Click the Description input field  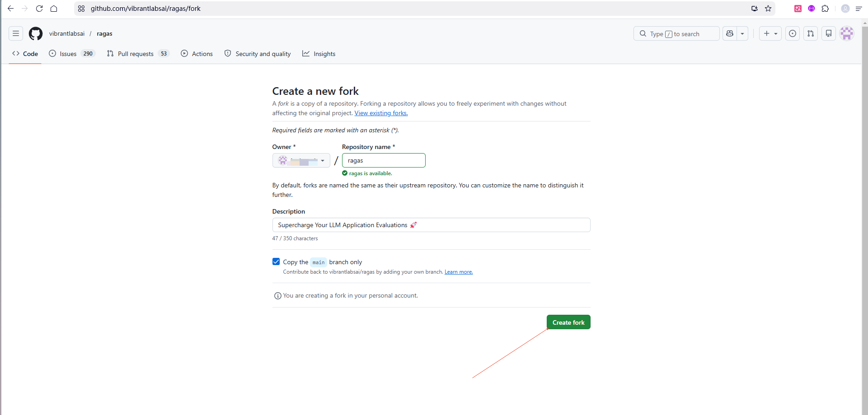coord(431,225)
